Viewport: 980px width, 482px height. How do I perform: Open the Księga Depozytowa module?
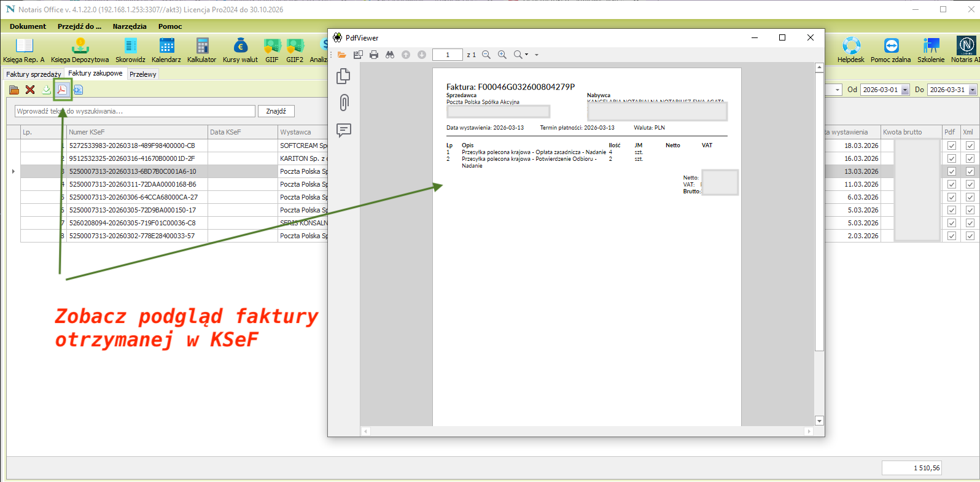pyautogui.click(x=80, y=50)
